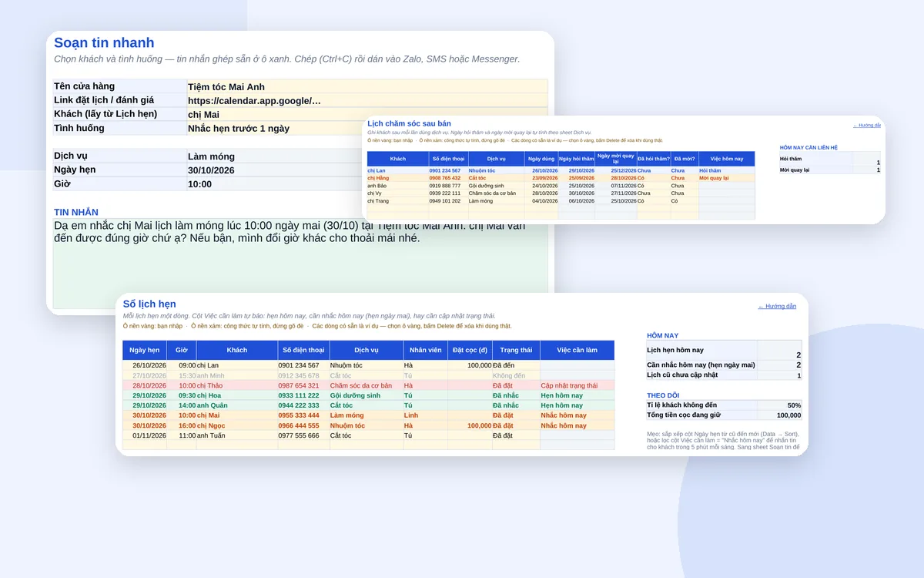Select Nhắc hôm nay cell in chị Ngọc's row
Viewport: 924px width, 578px height.
[577, 425]
